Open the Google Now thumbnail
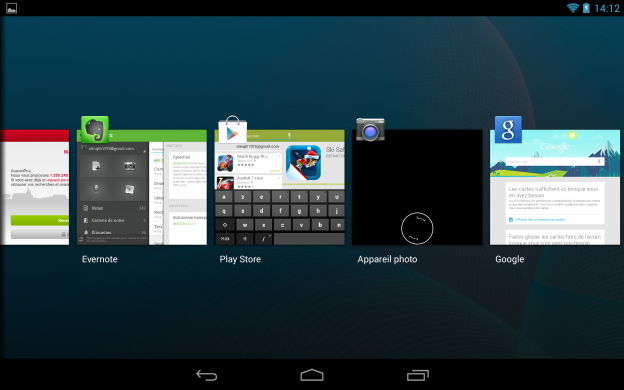 [x=555, y=187]
